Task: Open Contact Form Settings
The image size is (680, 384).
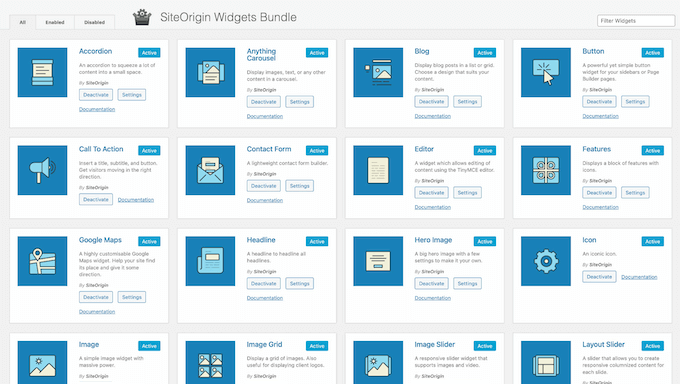Action: pyautogui.click(x=300, y=186)
